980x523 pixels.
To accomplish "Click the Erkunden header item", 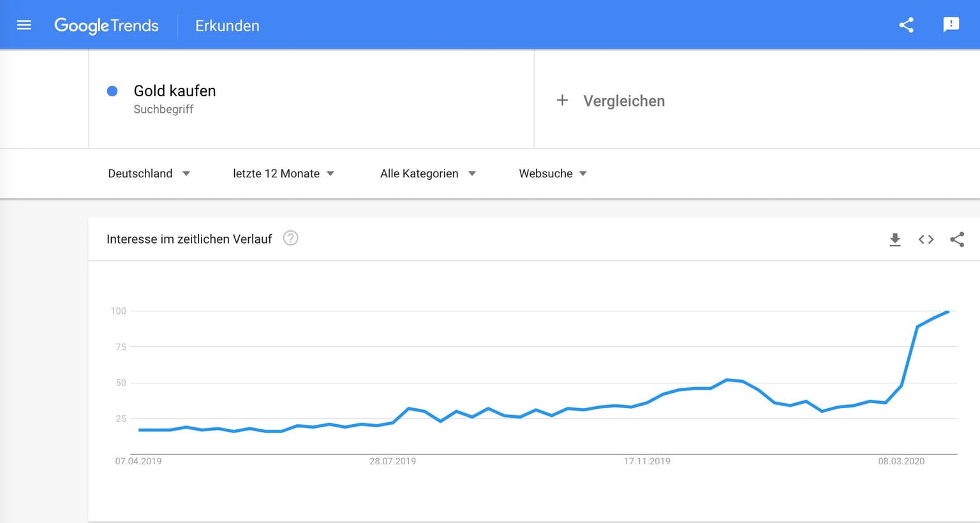I will click(x=227, y=26).
